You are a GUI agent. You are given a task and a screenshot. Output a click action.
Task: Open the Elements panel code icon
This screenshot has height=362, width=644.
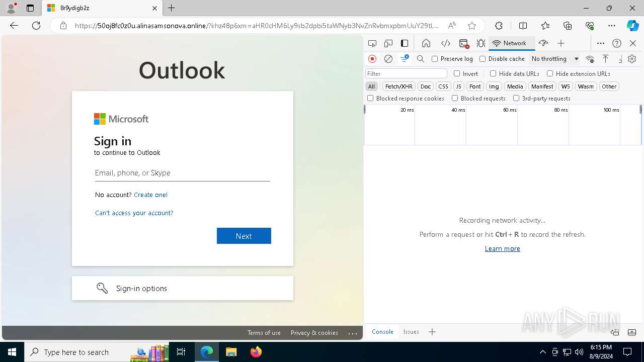pos(445,43)
